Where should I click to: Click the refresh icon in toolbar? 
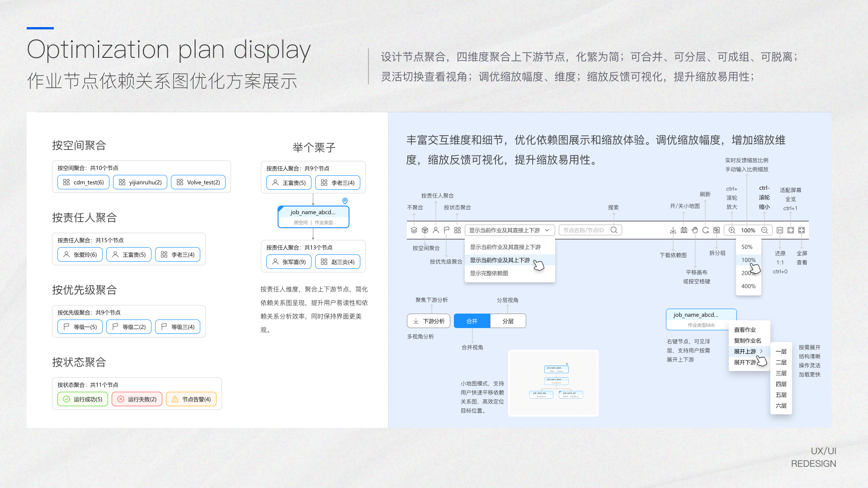(x=706, y=230)
